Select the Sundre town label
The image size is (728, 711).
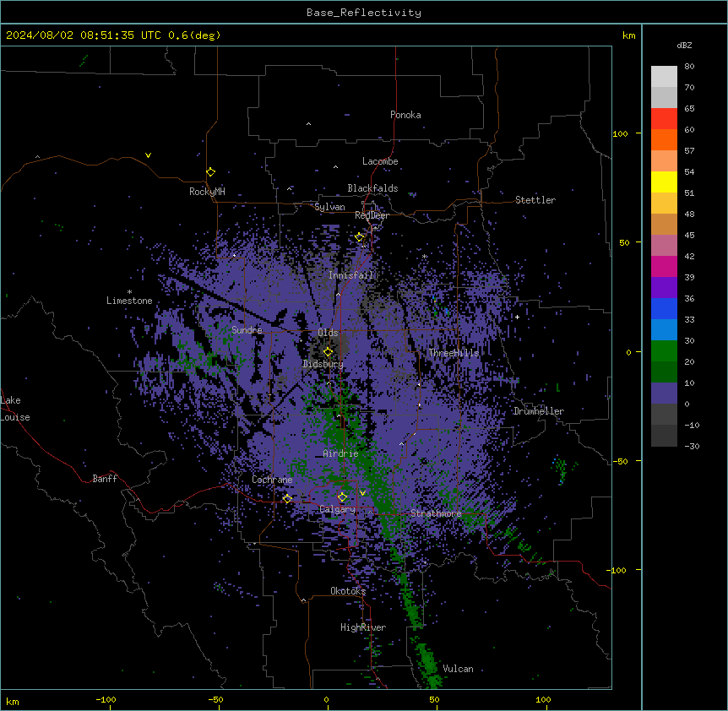247,330
